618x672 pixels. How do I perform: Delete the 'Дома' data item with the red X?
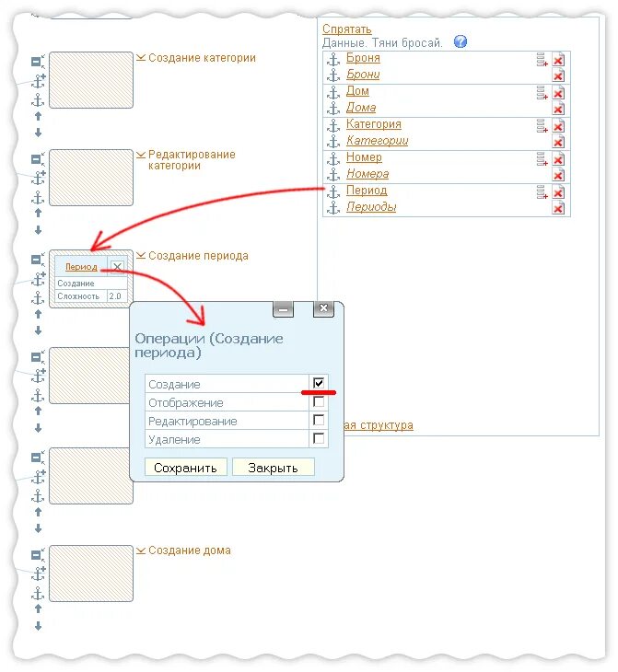[558, 109]
